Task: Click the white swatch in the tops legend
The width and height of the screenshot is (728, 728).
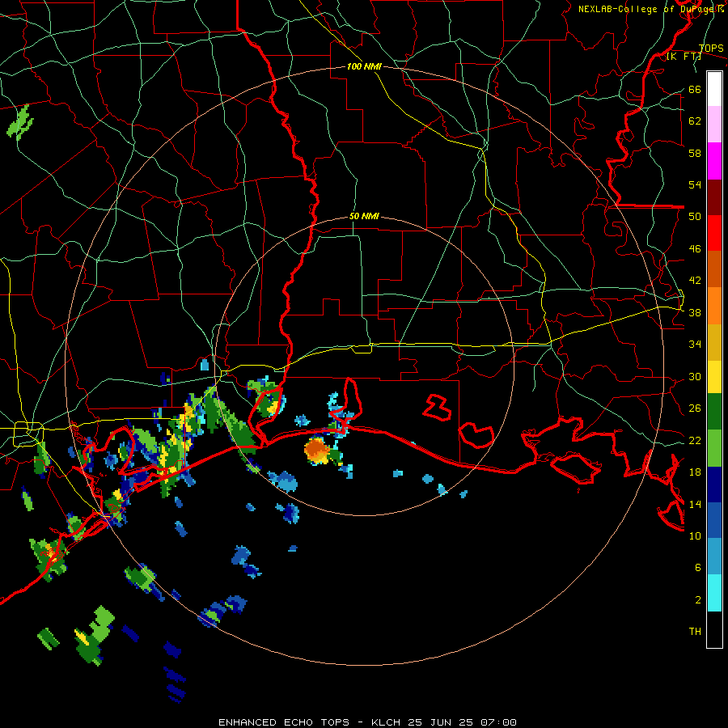Action: (x=714, y=89)
